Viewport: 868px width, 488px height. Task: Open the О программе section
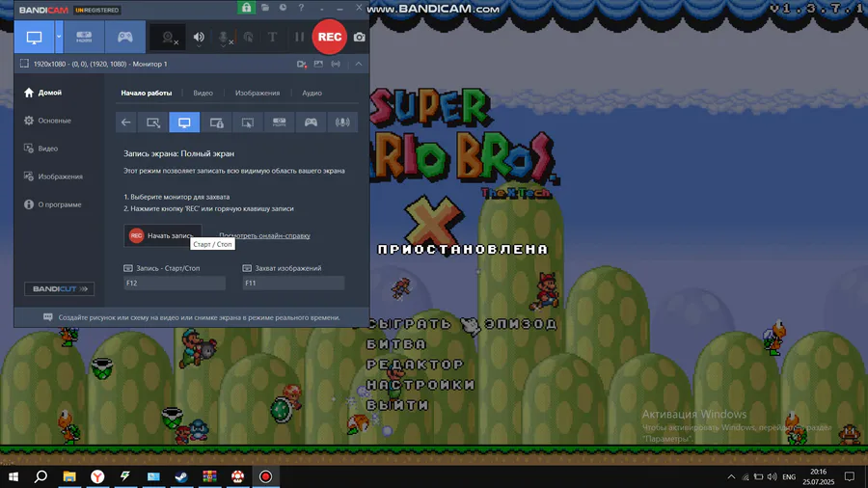point(59,204)
